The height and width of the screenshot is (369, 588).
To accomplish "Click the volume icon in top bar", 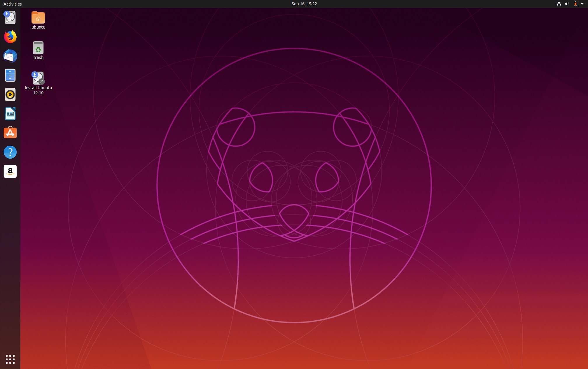I will 567,4.
